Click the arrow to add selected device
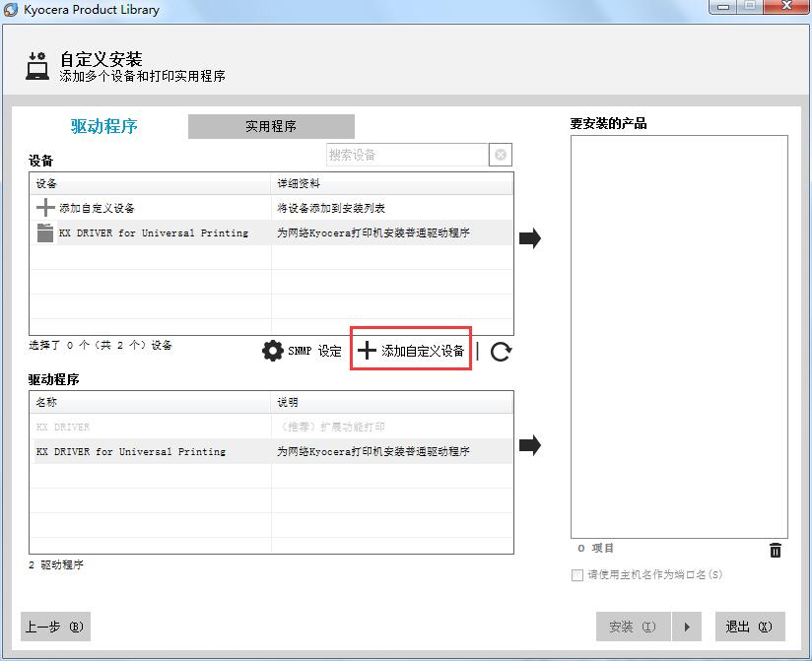Screen dimensions: 812x661 (x=530, y=238)
